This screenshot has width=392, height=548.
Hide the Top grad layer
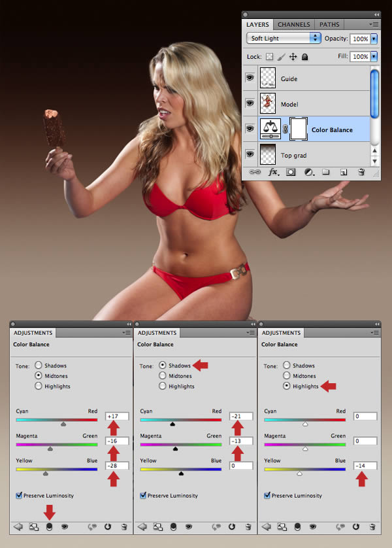click(x=250, y=154)
